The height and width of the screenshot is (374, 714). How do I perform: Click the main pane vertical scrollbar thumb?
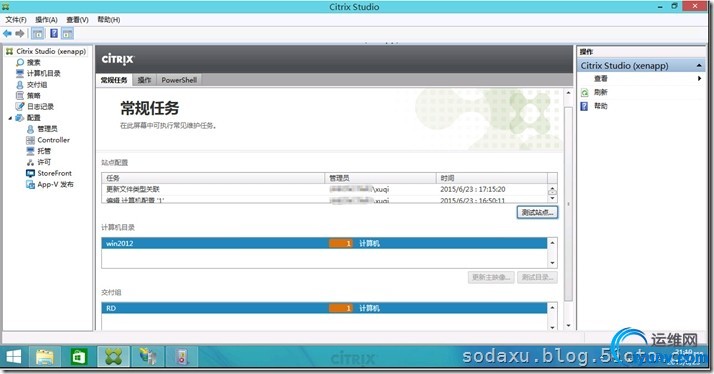(x=568, y=204)
